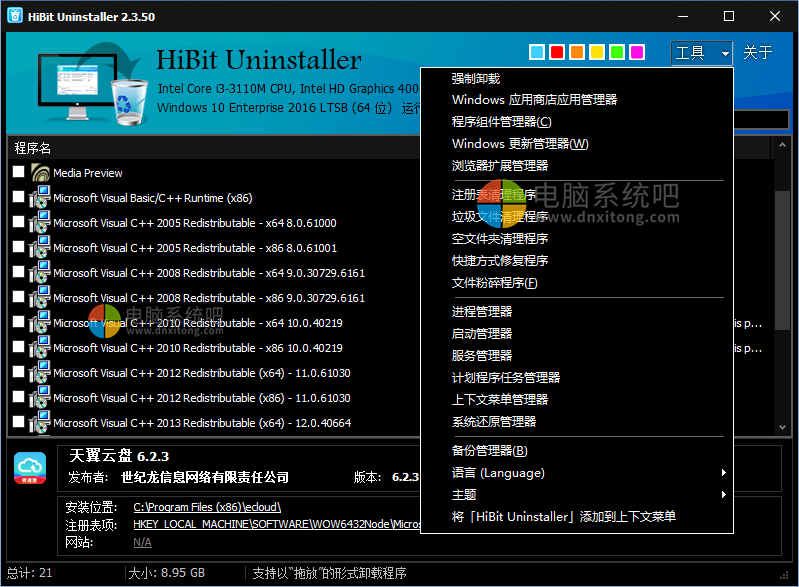Screen dimensions: 799x587
Task: Tick checkbox for C++ 2012 (x86) 11.0.61030
Action: (x=18, y=396)
